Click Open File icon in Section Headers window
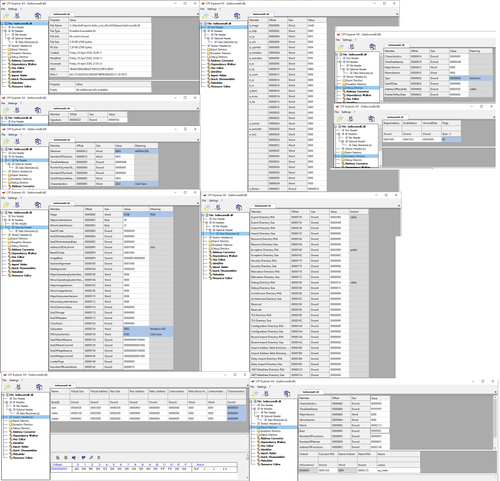The width and height of the screenshot is (500, 481). tap(7, 387)
